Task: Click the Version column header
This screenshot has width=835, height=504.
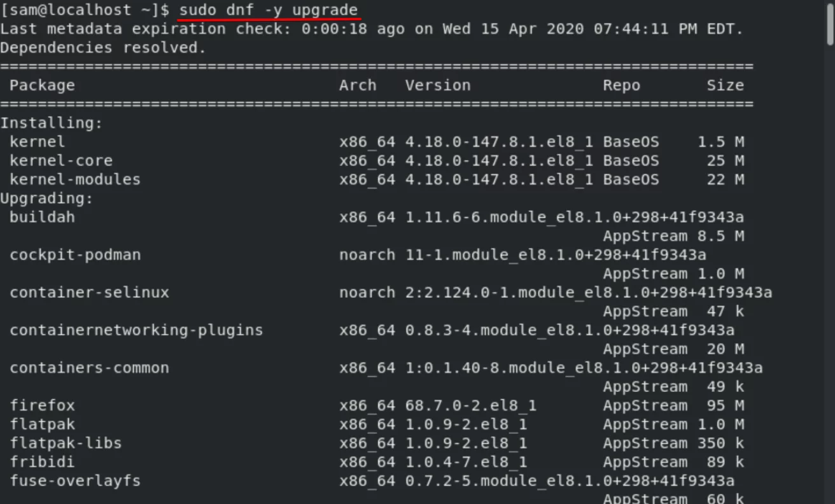Action: (438, 85)
